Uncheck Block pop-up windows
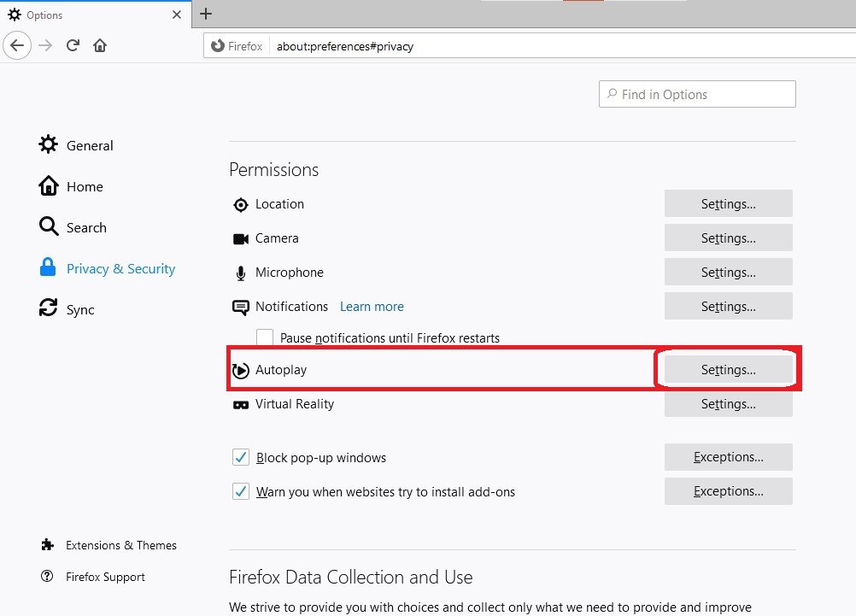The image size is (856, 616). coord(240,457)
